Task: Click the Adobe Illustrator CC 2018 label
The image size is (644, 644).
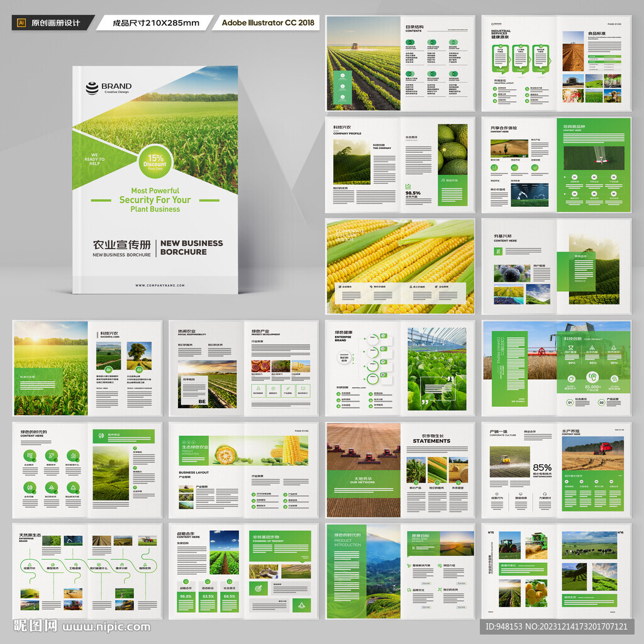Action: [x=268, y=23]
